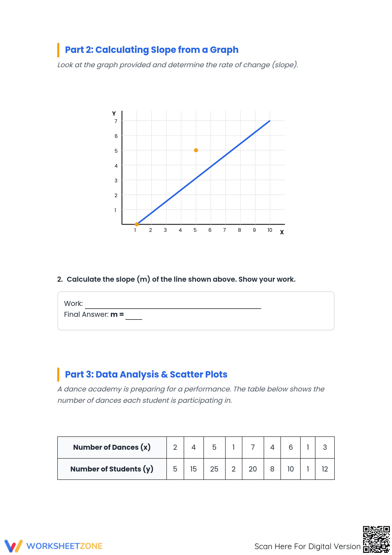Click the table cell containing 20
Screen dimensions: 392x555
pyautogui.click(x=253, y=469)
